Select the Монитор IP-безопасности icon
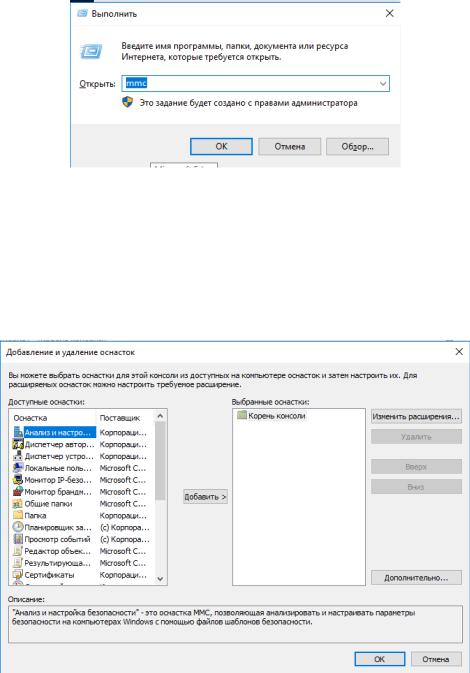This screenshot has height=673, width=470. click(x=18, y=480)
